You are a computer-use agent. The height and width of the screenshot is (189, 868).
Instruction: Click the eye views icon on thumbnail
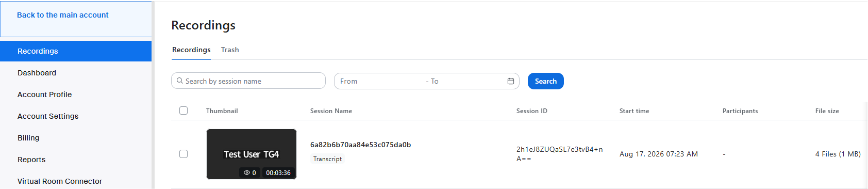[247, 173]
